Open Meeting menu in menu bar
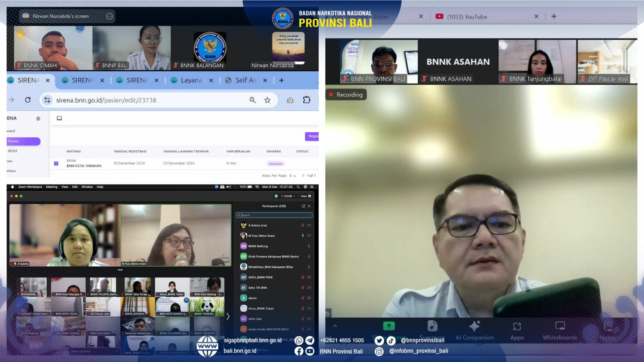 click(52, 187)
